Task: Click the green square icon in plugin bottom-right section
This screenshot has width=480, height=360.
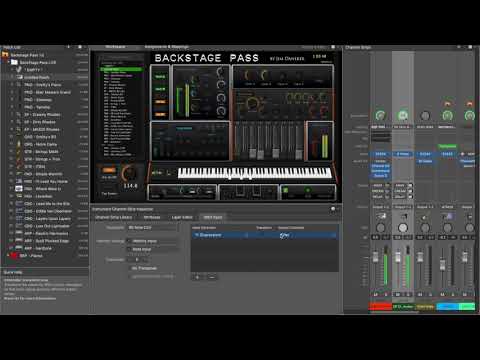Action: [x=286, y=190]
